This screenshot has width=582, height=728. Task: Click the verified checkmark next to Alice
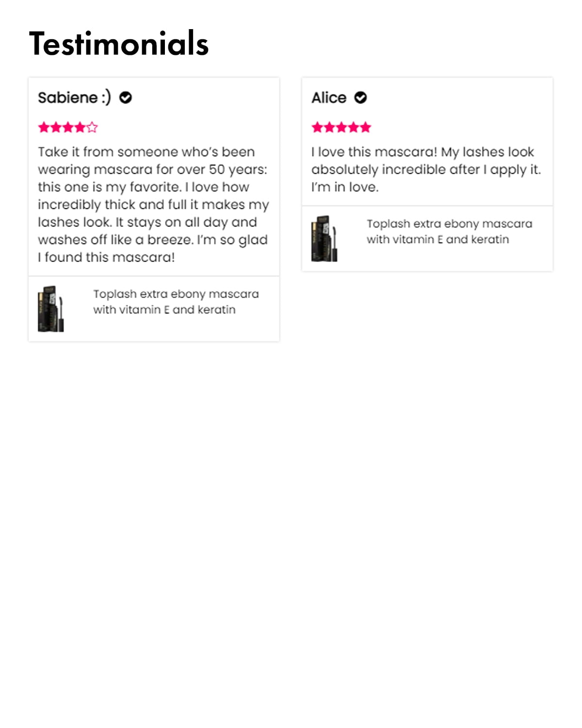pyautogui.click(x=360, y=98)
